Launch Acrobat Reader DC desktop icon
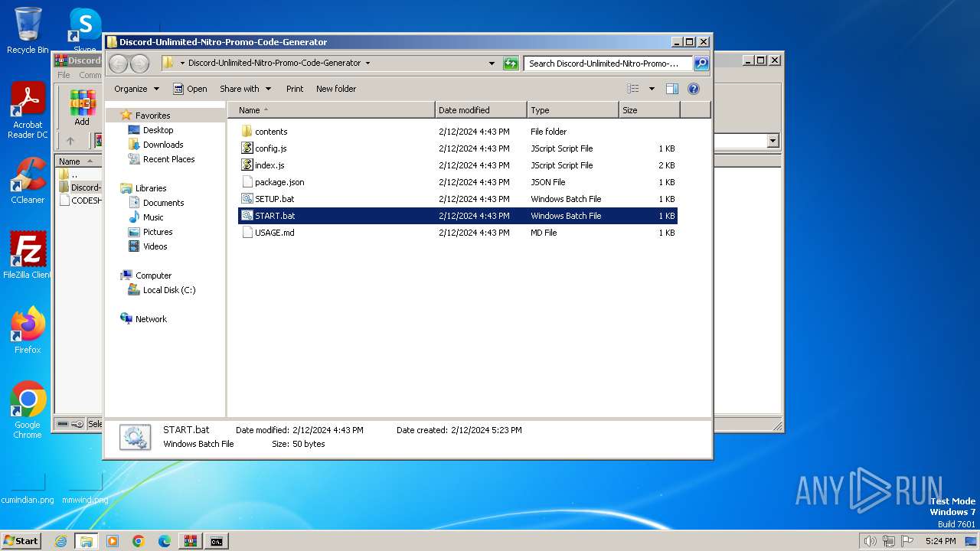Viewport: 980px width, 551px height. pos(28,111)
